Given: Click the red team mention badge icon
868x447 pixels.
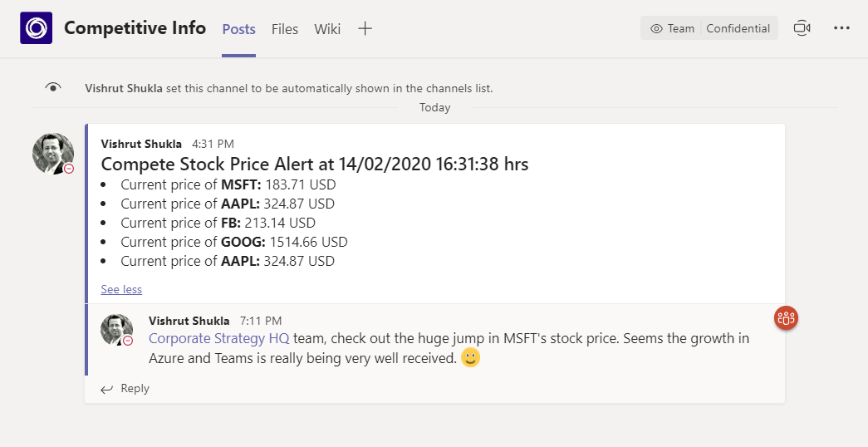Looking at the screenshot, I should pyautogui.click(x=786, y=317).
